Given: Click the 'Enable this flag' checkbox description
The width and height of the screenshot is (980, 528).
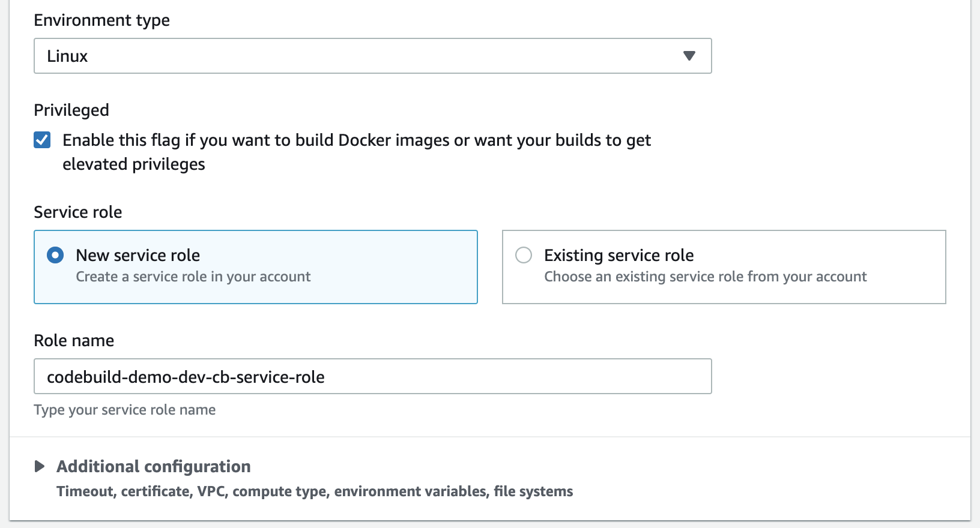Looking at the screenshot, I should [357, 152].
